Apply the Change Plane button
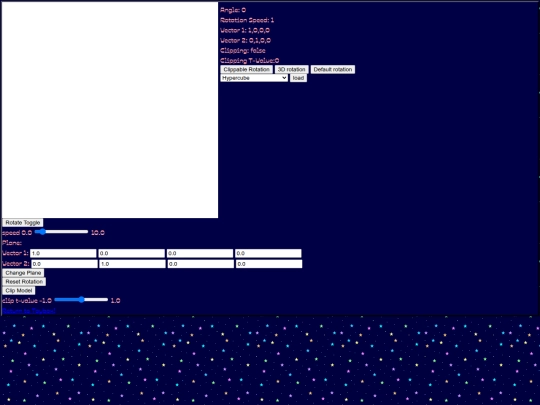Viewport: 540px width, 405px height. (23, 273)
